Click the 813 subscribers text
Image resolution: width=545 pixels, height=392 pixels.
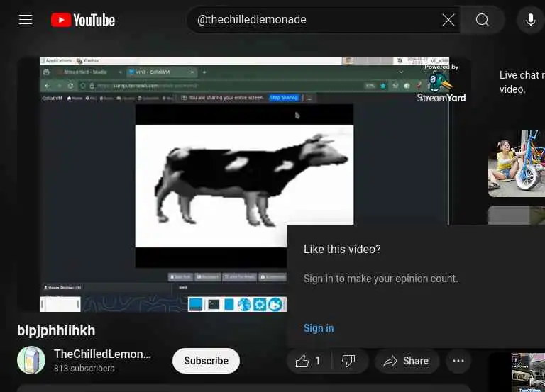[x=84, y=369]
